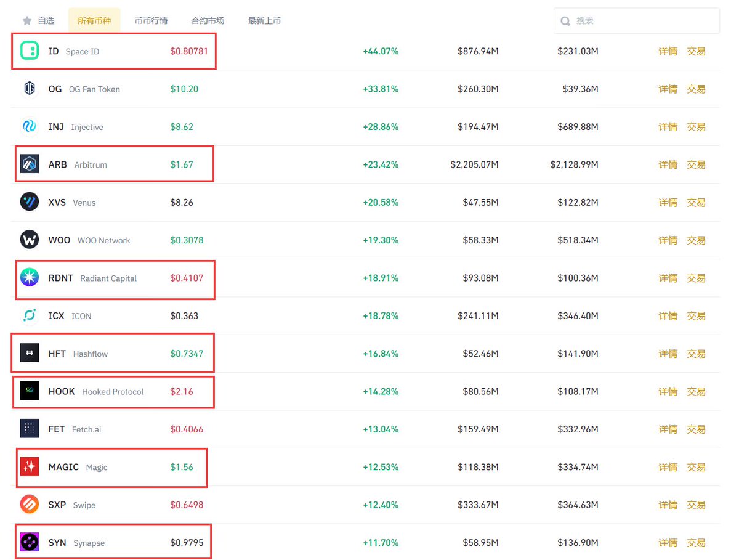This screenshot has height=560, width=739.
Task: Click the ICON ICX logo
Action: click(x=30, y=315)
